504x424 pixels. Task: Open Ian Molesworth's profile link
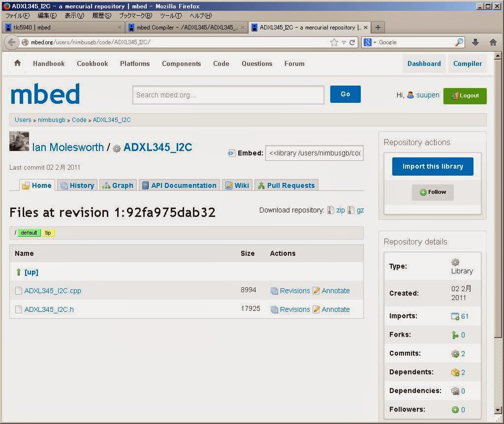click(x=67, y=147)
